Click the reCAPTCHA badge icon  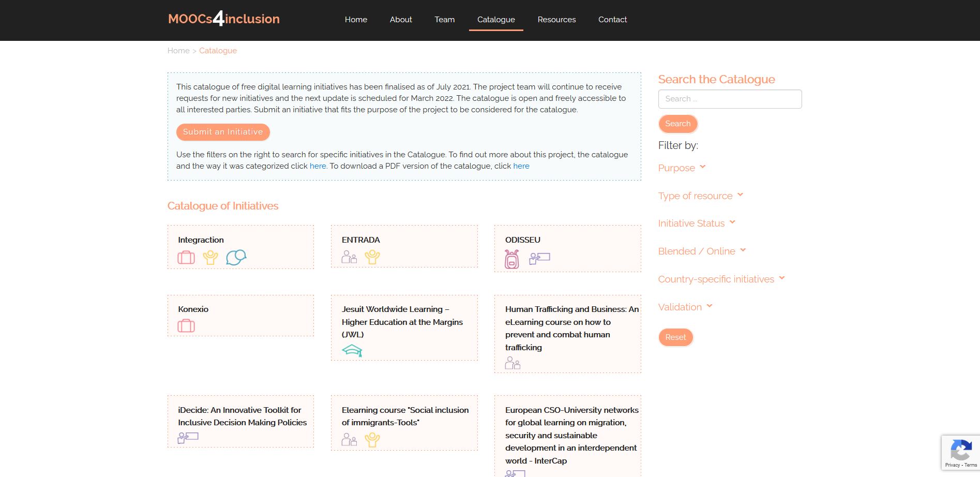click(x=960, y=449)
